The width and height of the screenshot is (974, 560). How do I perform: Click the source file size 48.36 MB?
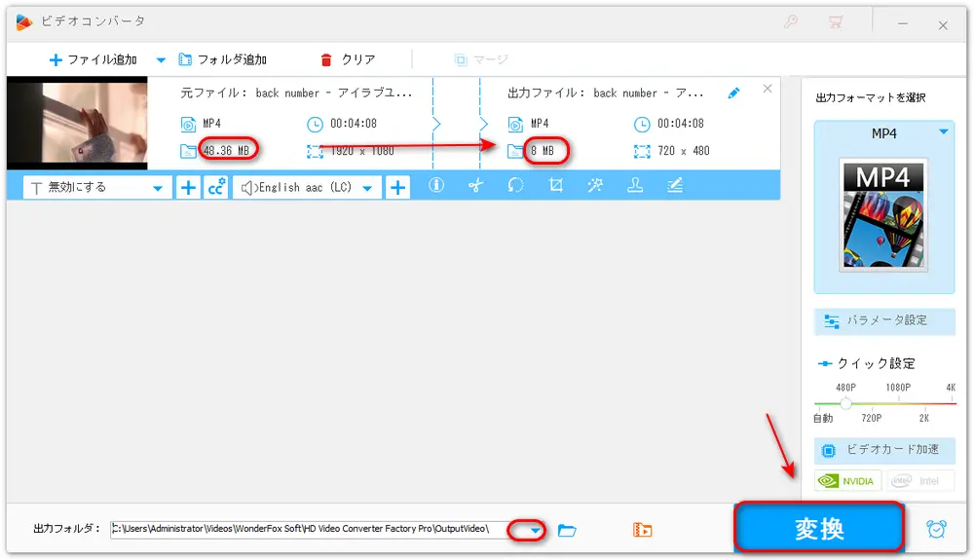[x=226, y=151]
